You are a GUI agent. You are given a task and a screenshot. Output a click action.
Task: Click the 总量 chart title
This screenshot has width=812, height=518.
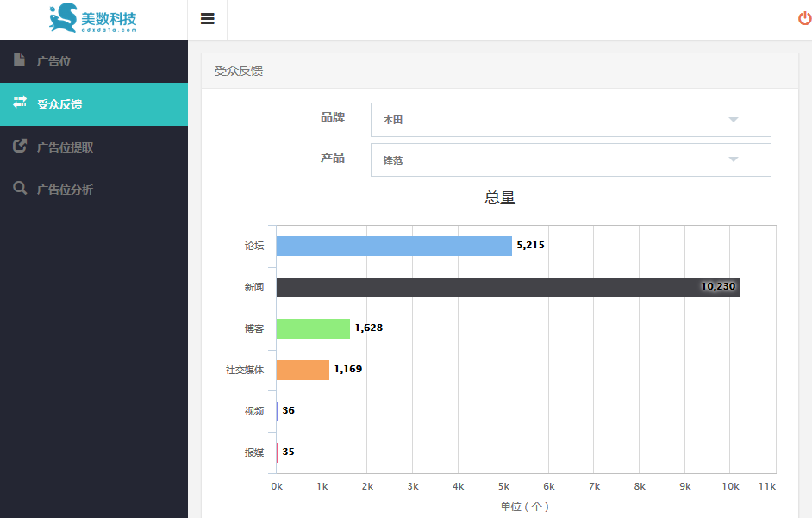point(500,198)
